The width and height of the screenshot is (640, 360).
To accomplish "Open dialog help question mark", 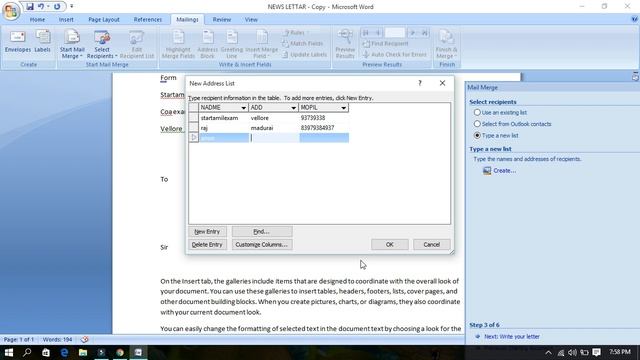I will point(420,83).
